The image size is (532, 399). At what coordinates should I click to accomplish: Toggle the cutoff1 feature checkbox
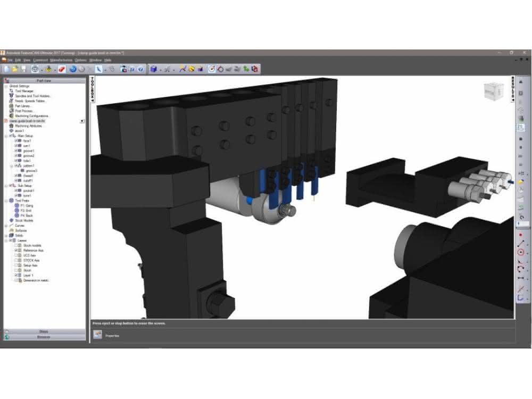click(15, 180)
